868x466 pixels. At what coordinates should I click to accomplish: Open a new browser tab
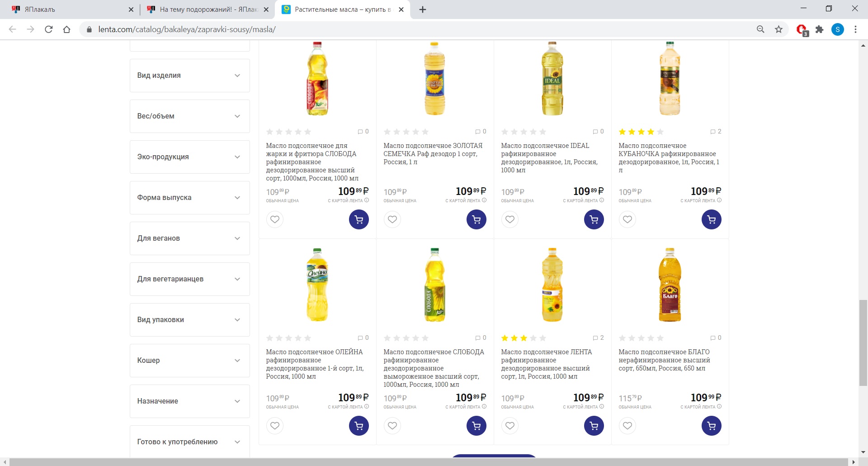[x=423, y=10]
